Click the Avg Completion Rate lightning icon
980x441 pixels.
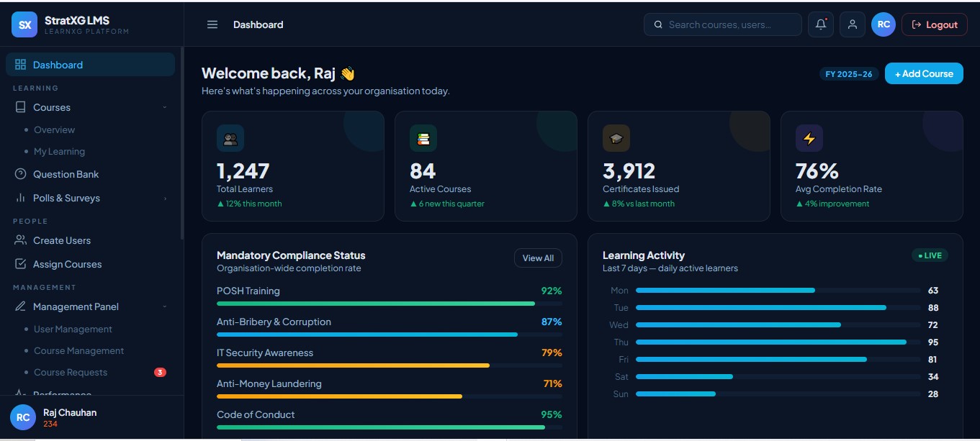click(809, 139)
